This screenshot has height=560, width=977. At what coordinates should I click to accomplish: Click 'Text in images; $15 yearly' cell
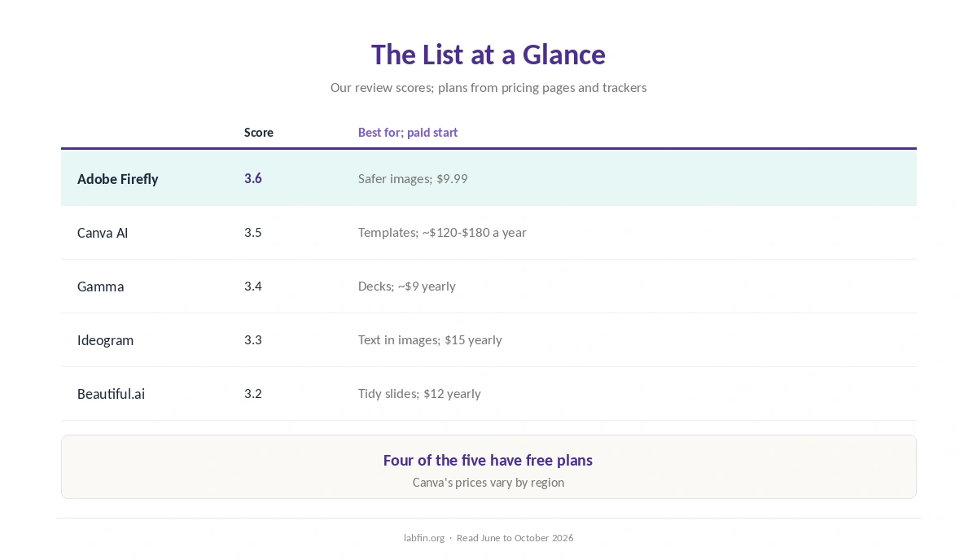tap(430, 339)
